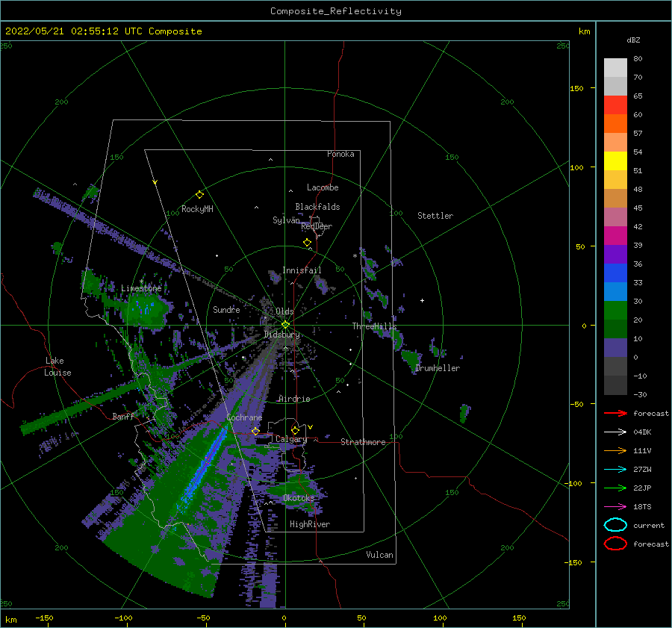Image resolution: width=672 pixels, height=628 pixels.
Task: Click the Okotoks label
Action: [299, 498]
